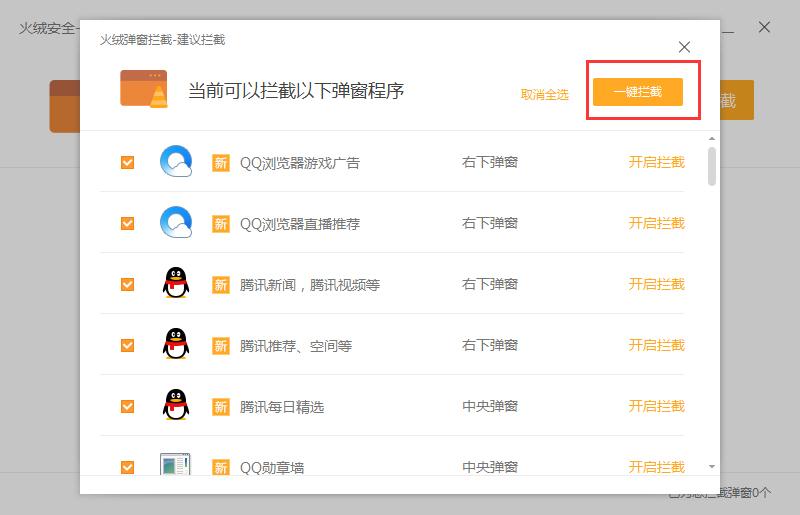
Task: Click the QQ勋章墙 program icon
Action: tap(175, 464)
